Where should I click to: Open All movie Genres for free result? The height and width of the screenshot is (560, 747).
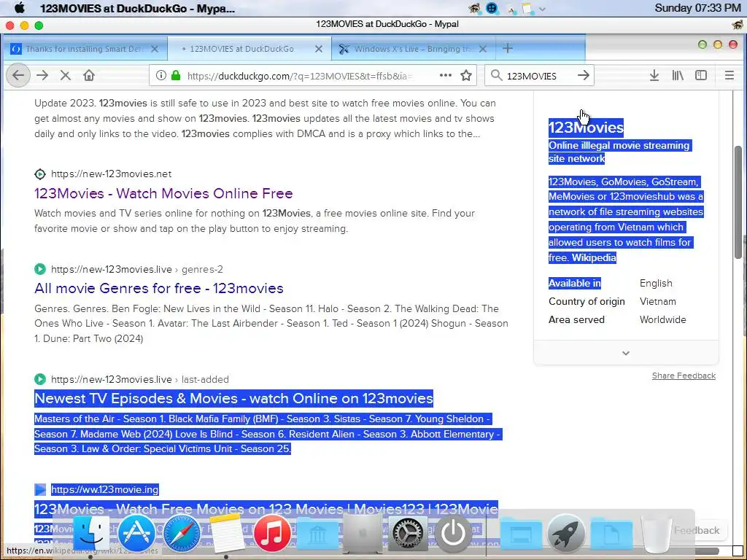point(158,288)
